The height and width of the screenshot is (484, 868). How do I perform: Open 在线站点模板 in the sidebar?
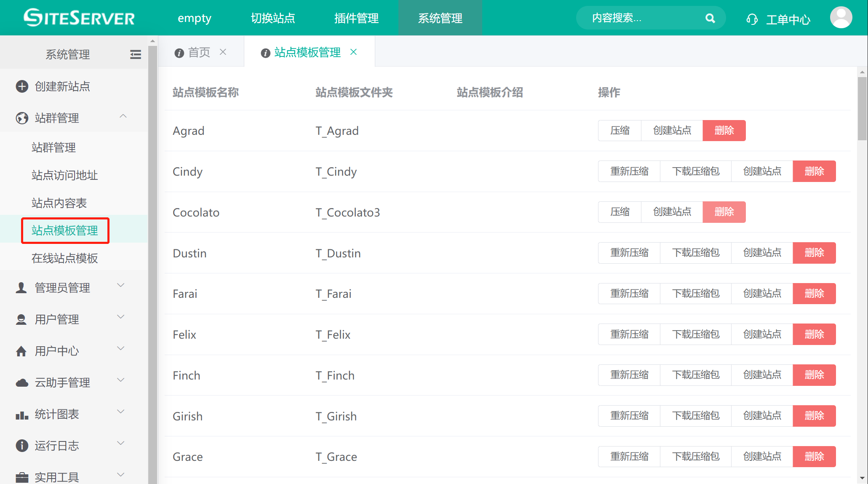coord(64,258)
